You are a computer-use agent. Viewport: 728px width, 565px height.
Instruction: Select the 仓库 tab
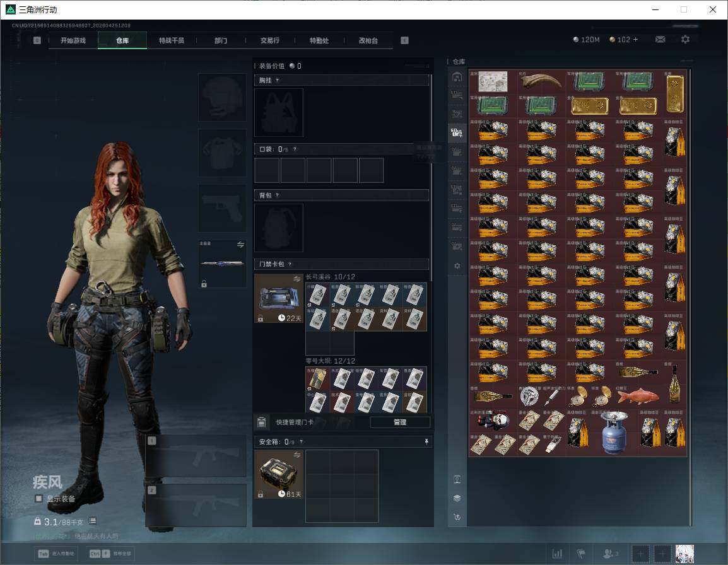(122, 40)
